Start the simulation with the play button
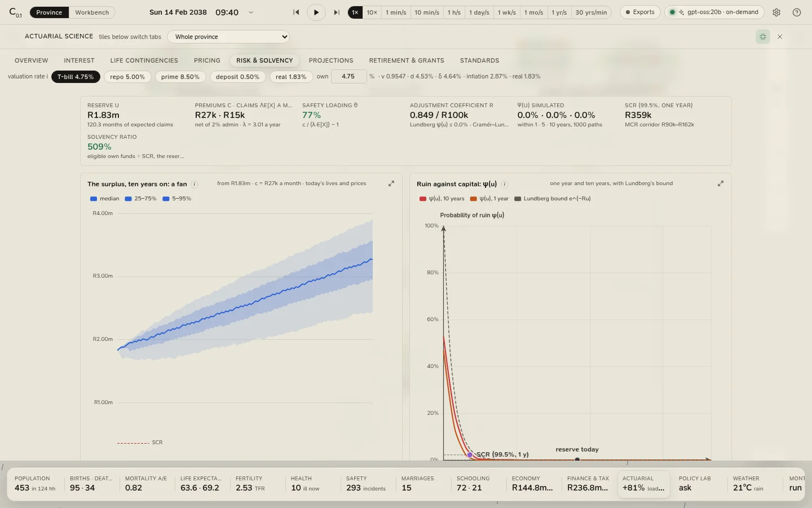Screen dimensions: 812x508 pyautogui.click(x=316, y=12)
